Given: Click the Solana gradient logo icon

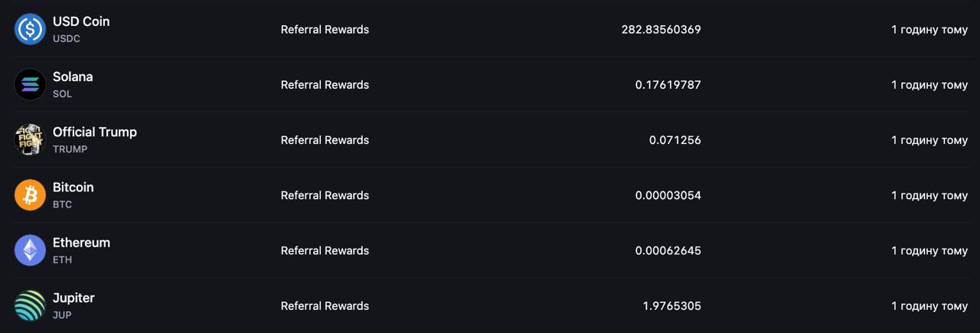Looking at the screenshot, I should pyautogui.click(x=31, y=84).
